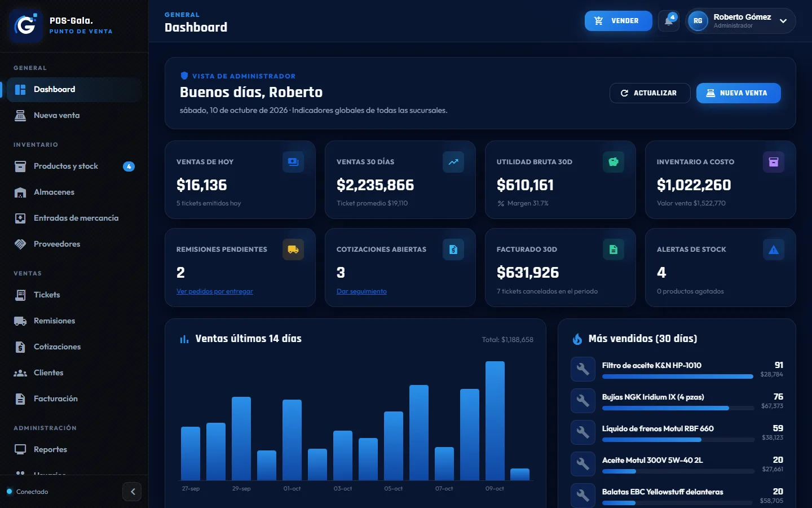
Task: Click the Cotizaciones abiertas document icon
Action: tap(453, 249)
